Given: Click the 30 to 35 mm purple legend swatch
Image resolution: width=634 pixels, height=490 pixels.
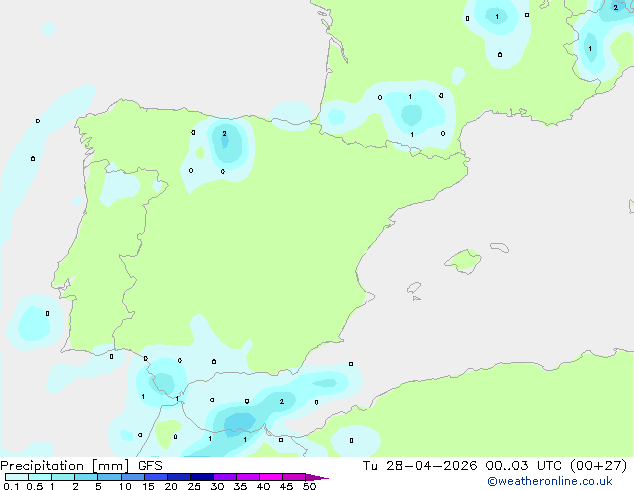Looking at the screenshot, I should tap(225, 477).
